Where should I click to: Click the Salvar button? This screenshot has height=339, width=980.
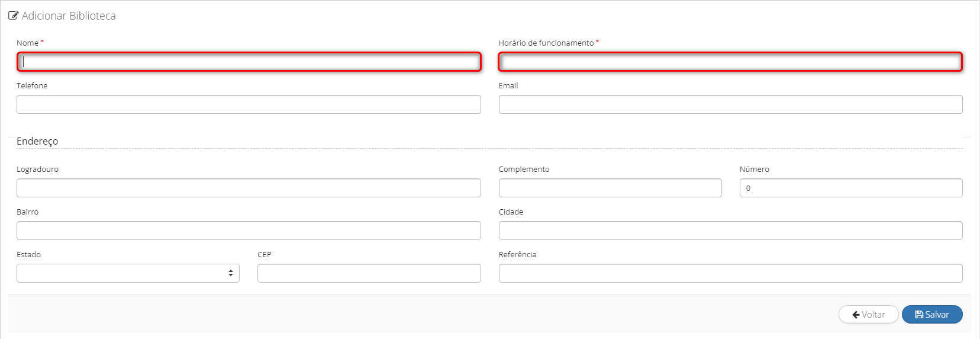point(932,315)
